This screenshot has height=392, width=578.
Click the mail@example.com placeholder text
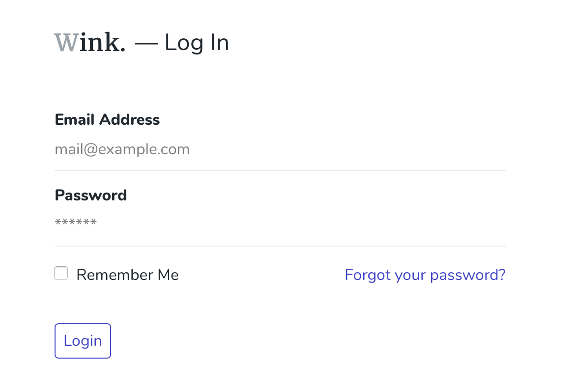pyautogui.click(x=122, y=149)
